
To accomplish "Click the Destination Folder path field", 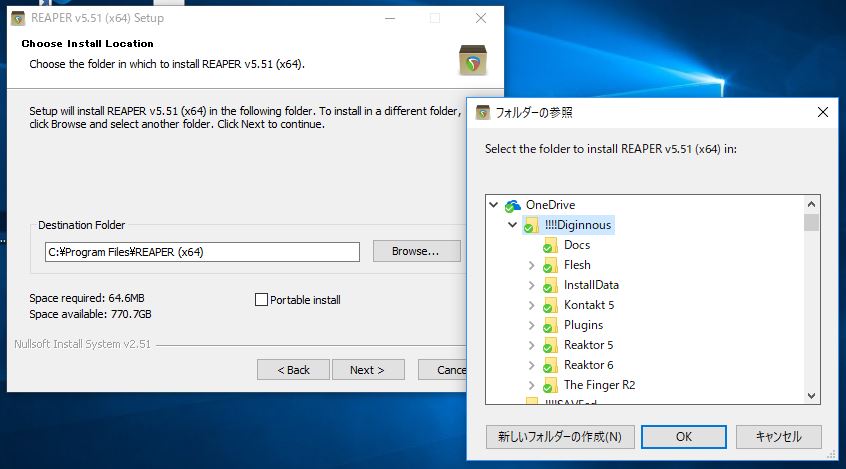I will 202,252.
